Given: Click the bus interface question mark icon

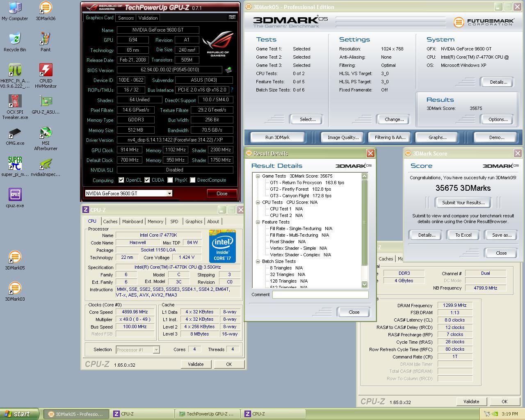Looking at the screenshot, I should click(x=232, y=90).
